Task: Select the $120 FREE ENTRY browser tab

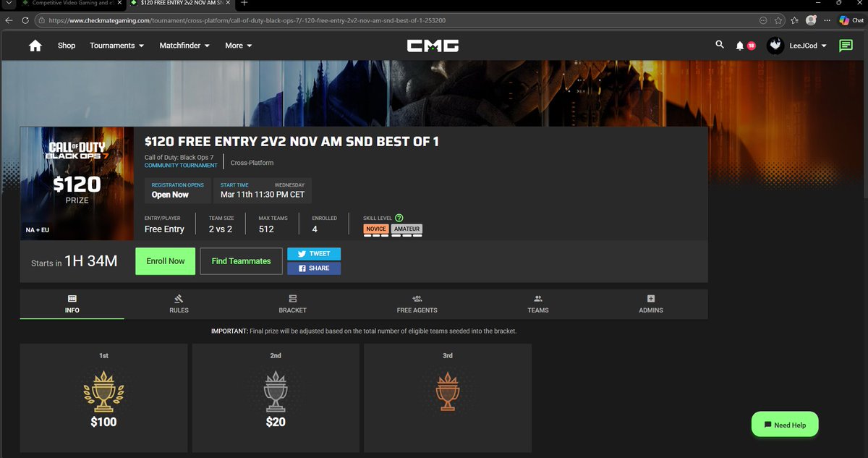Action: point(181,4)
